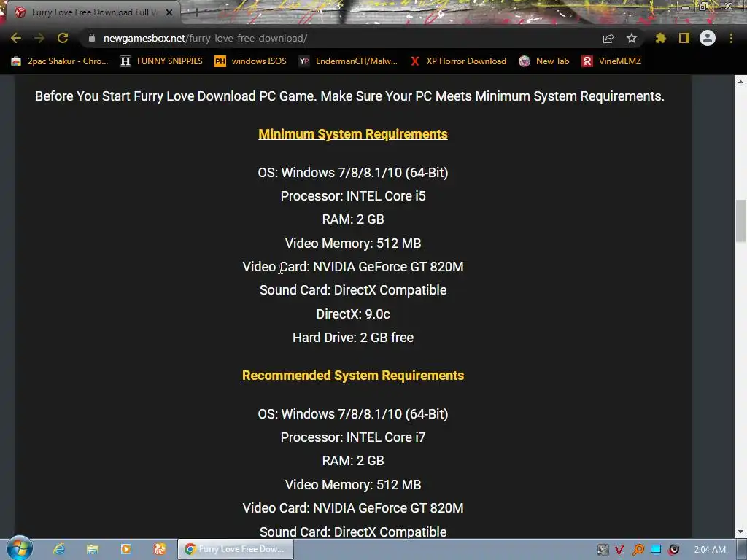Open the 2pac Shakur bookmark
Image resolution: width=747 pixels, height=560 pixels.
60,61
